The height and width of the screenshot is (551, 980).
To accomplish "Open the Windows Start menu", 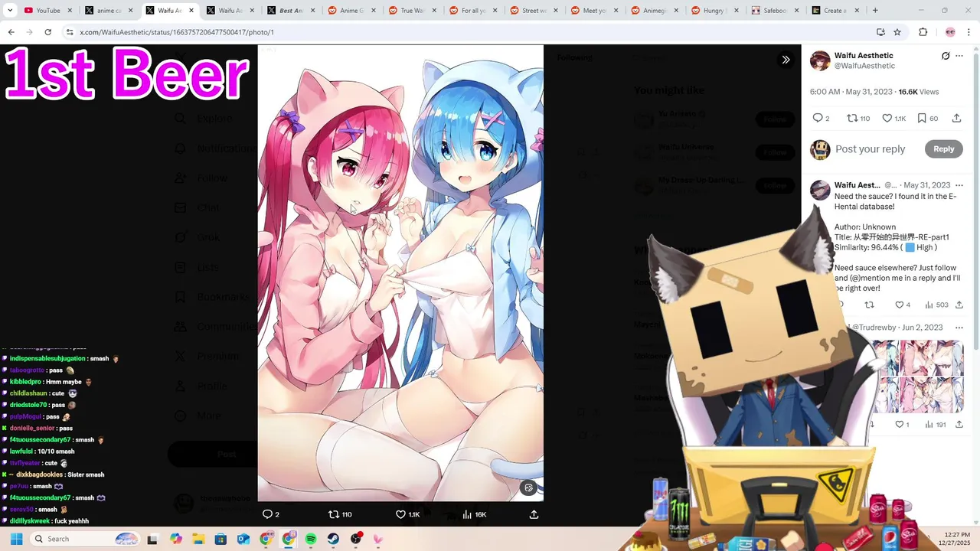I will (16, 539).
